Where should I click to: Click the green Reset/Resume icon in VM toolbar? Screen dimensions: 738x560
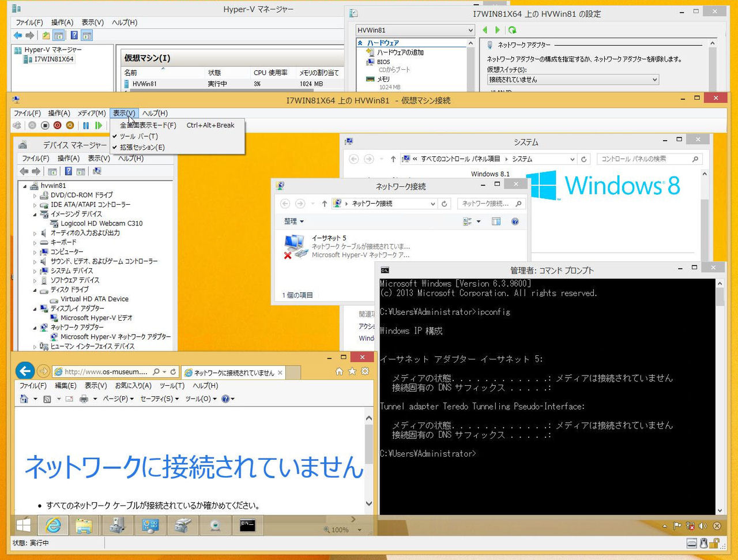click(99, 125)
